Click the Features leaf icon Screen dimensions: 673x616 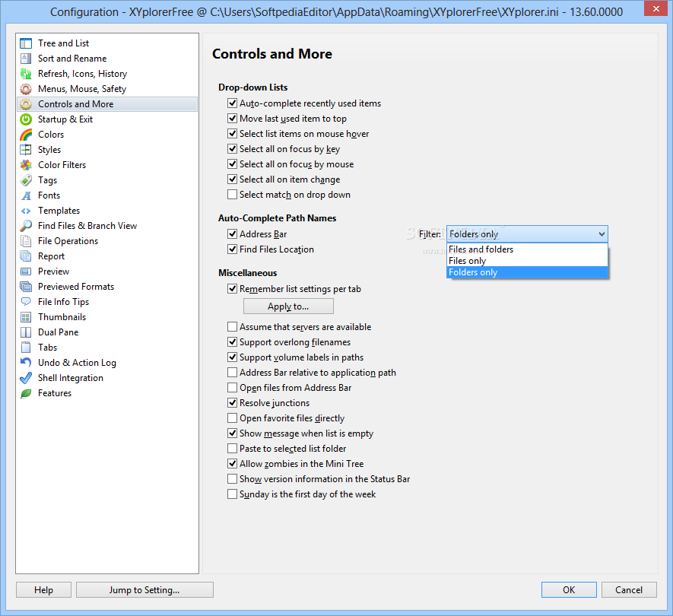click(26, 393)
